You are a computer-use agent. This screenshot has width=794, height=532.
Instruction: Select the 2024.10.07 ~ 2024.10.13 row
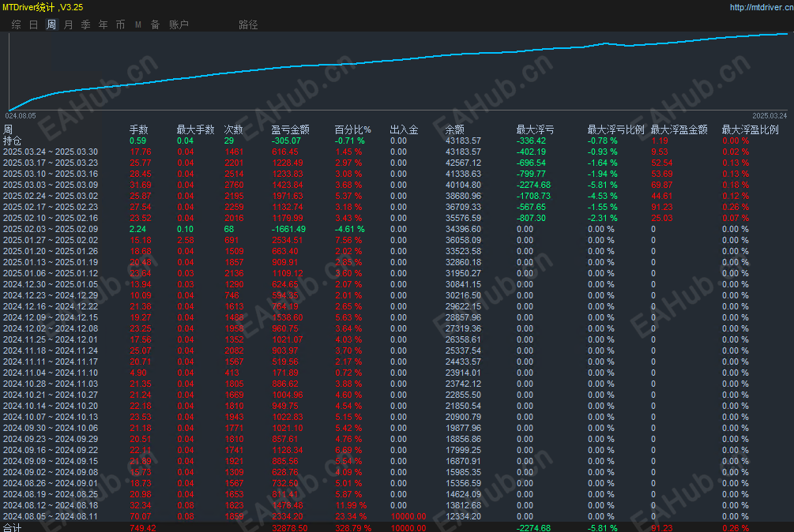coord(397,417)
